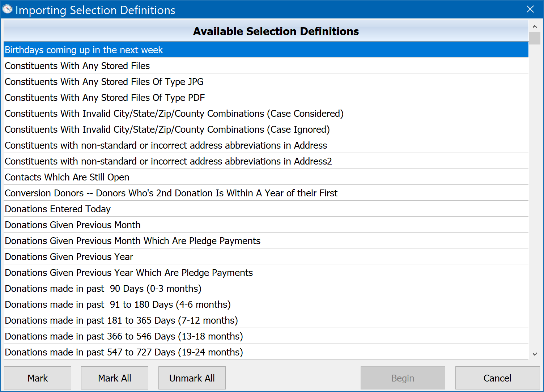This screenshot has width=544, height=392.
Task: Select Donations made in past 181 to 365 Days
Action: [x=266, y=320]
